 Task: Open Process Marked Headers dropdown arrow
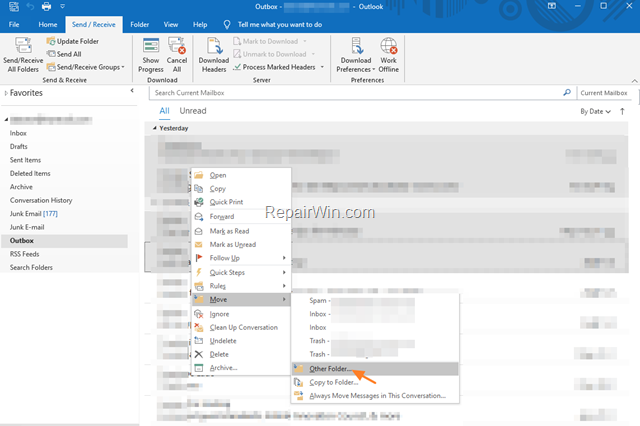point(322,67)
